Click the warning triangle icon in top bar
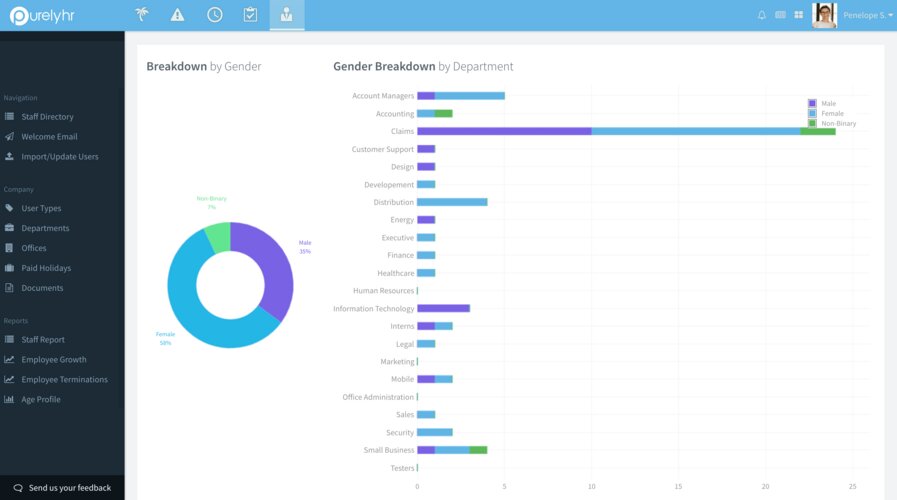The height and width of the screenshot is (500, 897). [177, 15]
